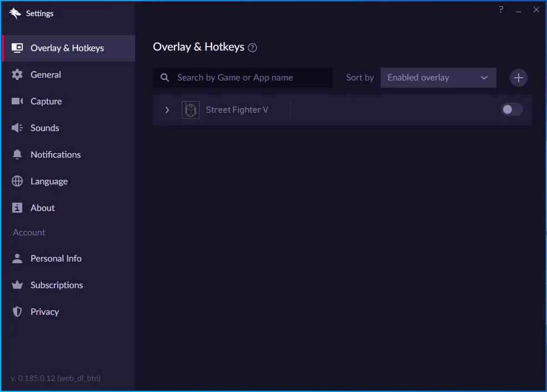Switch to Sounds settings
This screenshot has width=547, height=392.
(x=68, y=128)
